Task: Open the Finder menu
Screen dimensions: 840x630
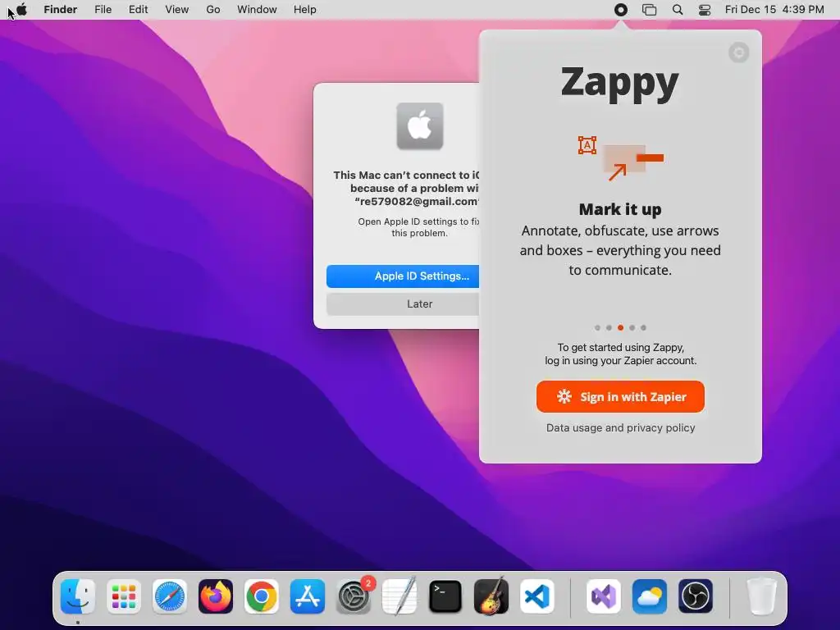Action: 61,10
